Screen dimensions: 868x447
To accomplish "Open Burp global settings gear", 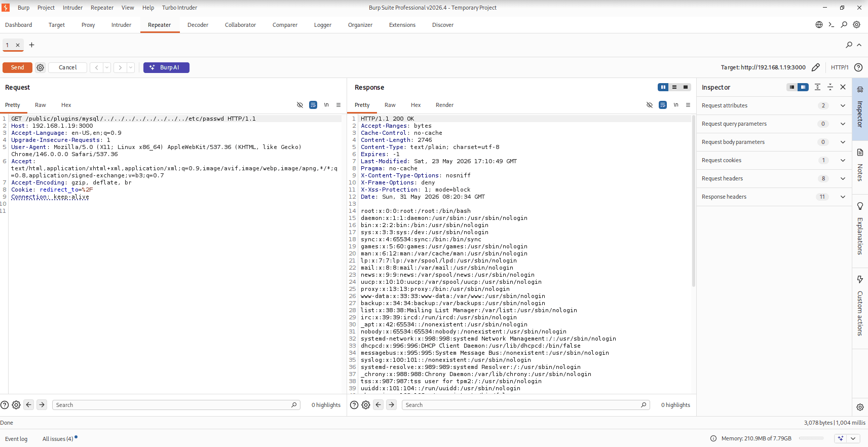I will 856,25.
